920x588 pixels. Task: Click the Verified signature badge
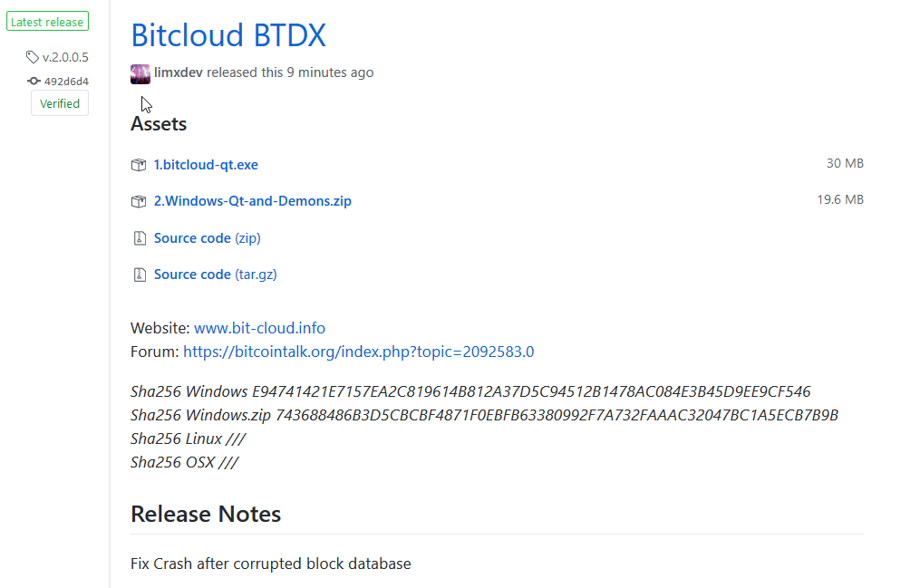pos(60,103)
